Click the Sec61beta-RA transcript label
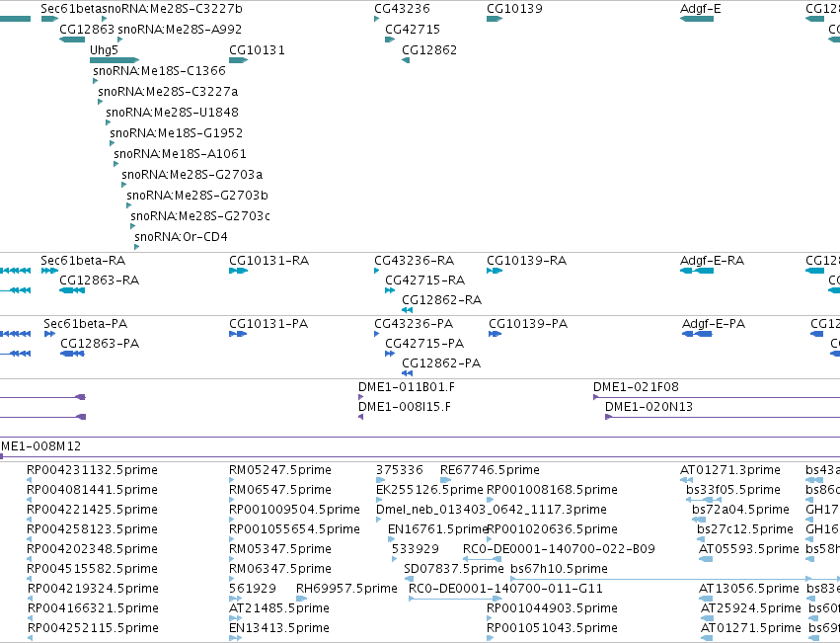 pos(83,261)
